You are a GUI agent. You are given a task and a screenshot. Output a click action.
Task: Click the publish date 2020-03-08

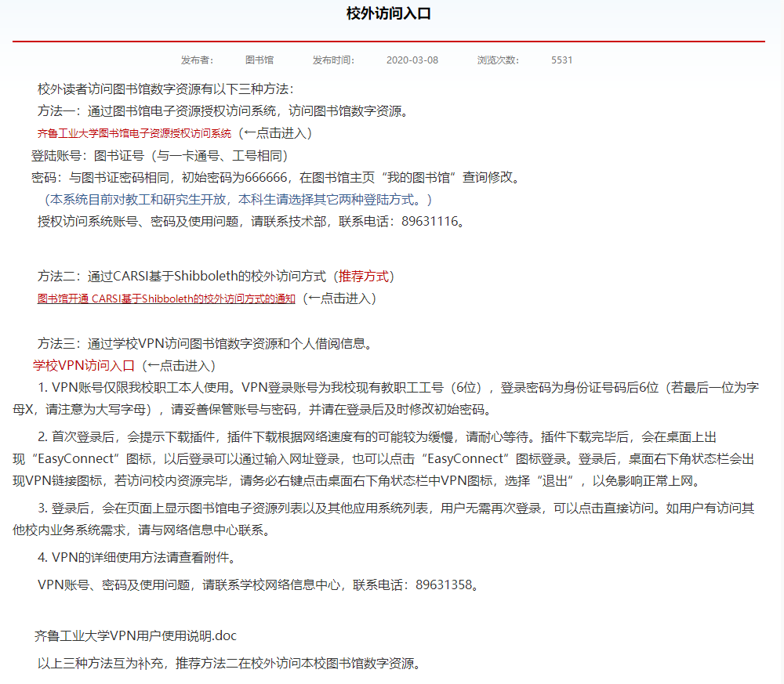(412, 60)
